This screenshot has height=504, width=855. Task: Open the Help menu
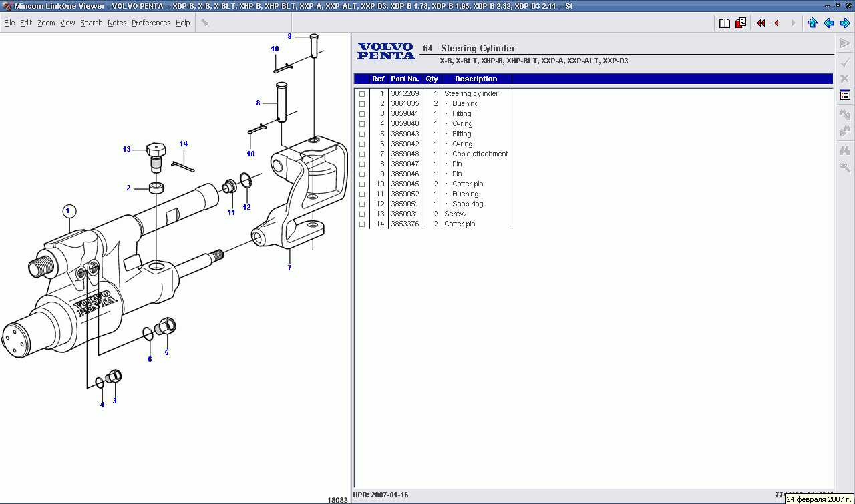(183, 23)
